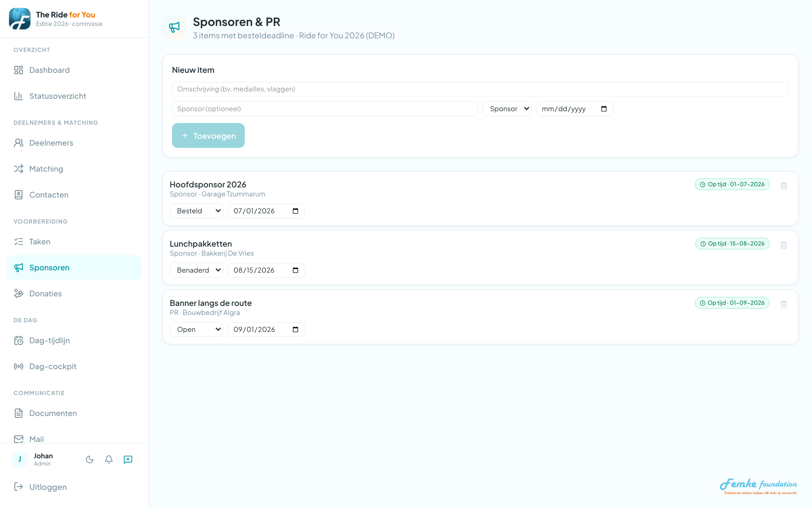The height and width of the screenshot is (508, 812).
Task: Click 'PR · Bouwbedrijf Algra' text
Action: coord(205,312)
